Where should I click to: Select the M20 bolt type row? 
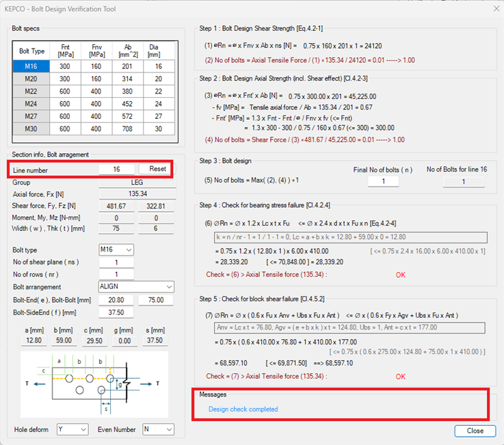(31, 79)
